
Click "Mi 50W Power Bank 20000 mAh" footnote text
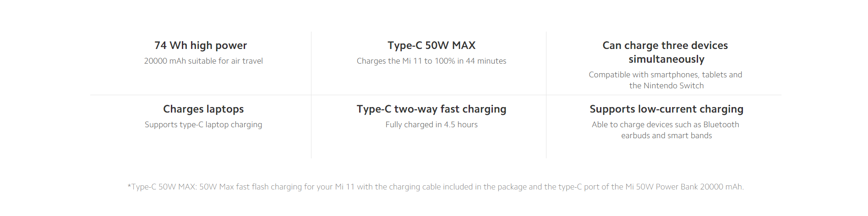pos(684,187)
